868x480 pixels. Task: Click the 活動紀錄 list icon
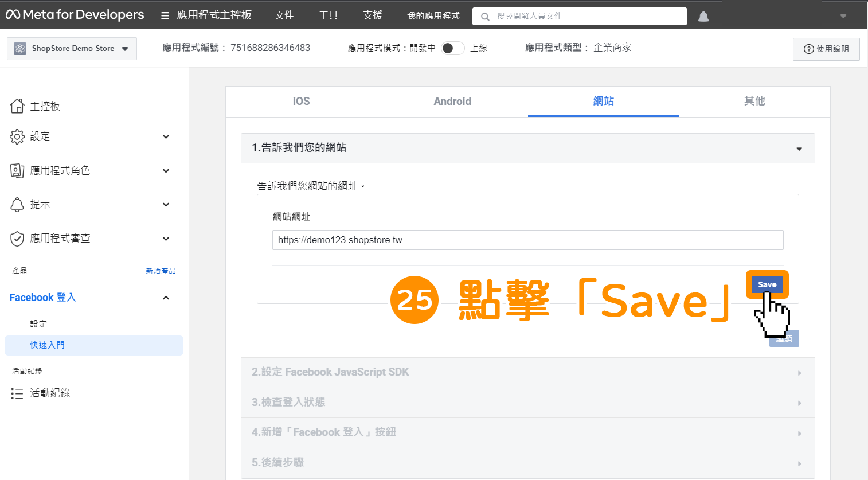point(17,393)
